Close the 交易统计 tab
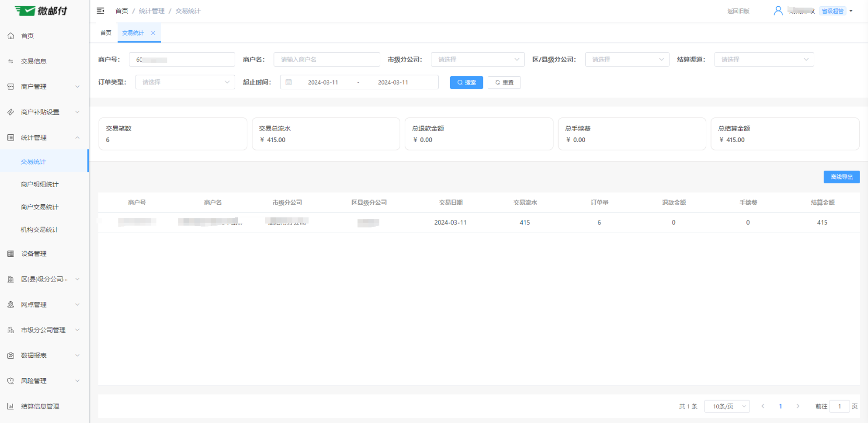The width and height of the screenshot is (868, 423). click(x=153, y=33)
